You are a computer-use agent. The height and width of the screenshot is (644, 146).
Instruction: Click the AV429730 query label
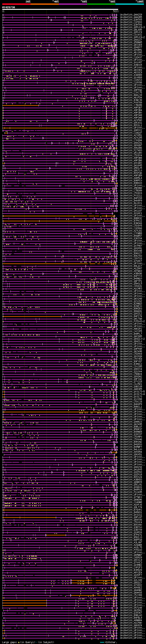(8, 8)
